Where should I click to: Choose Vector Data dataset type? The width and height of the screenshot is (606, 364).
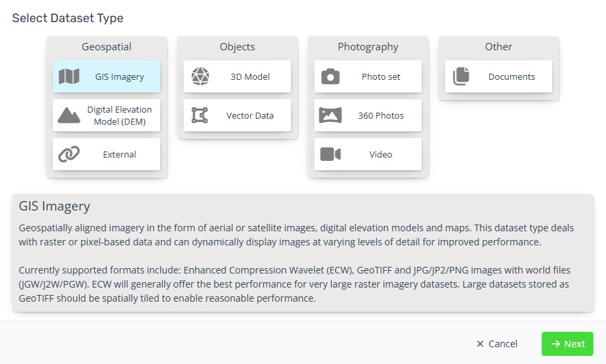(237, 115)
